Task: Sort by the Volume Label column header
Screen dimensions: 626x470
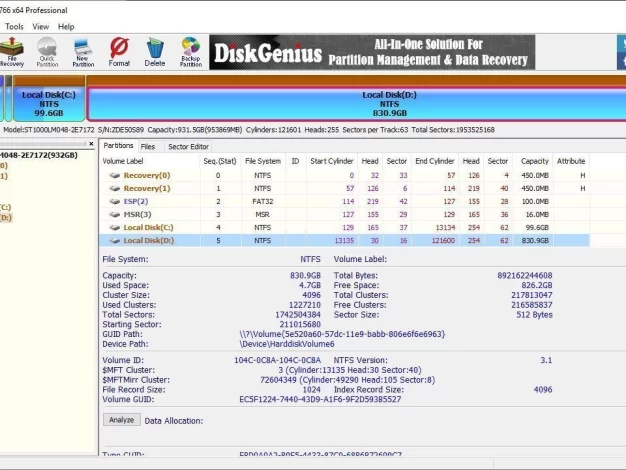Action: (150, 161)
